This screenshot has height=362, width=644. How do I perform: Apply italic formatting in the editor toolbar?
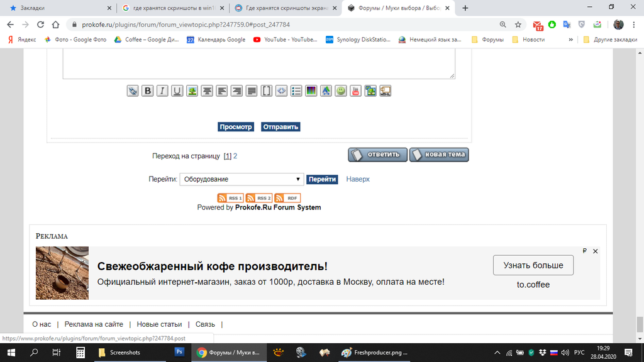162,90
